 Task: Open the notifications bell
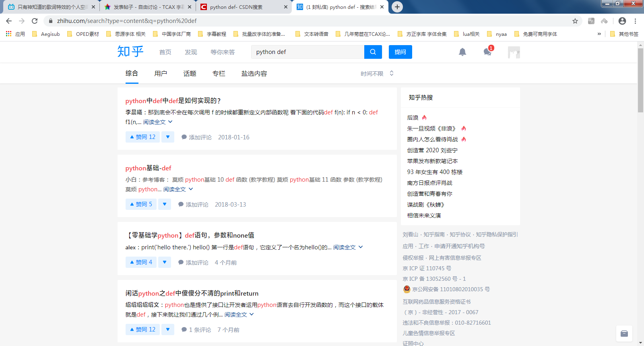pyautogui.click(x=462, y=52)
